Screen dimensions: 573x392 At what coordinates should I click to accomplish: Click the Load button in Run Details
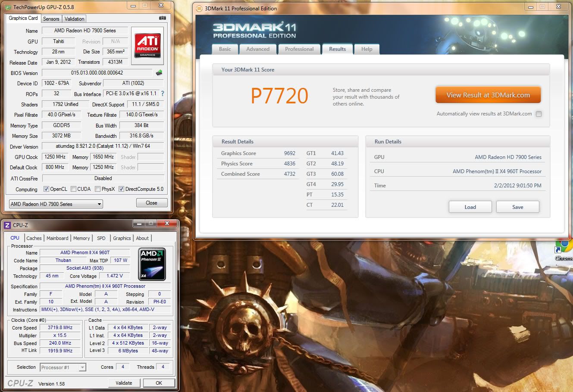470,207
